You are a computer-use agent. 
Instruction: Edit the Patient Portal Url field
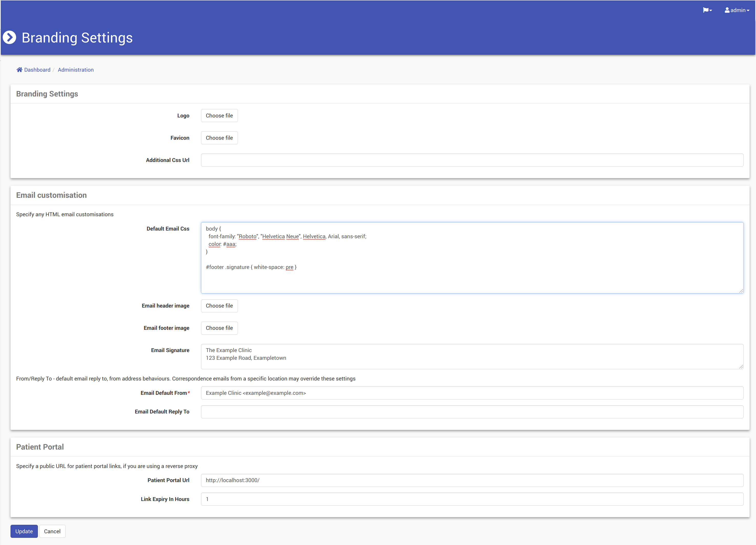[472, 480]
